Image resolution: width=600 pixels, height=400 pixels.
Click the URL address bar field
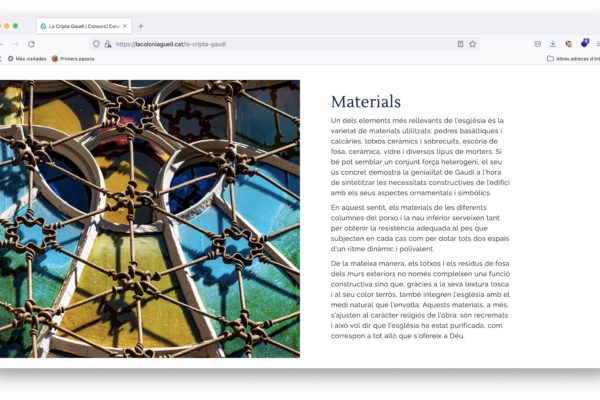tap(280, 44)
